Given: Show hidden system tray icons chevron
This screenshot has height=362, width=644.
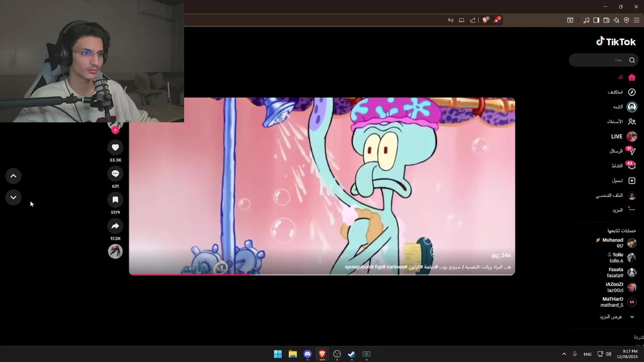Looking at the screenshot, I should [564, 354].
